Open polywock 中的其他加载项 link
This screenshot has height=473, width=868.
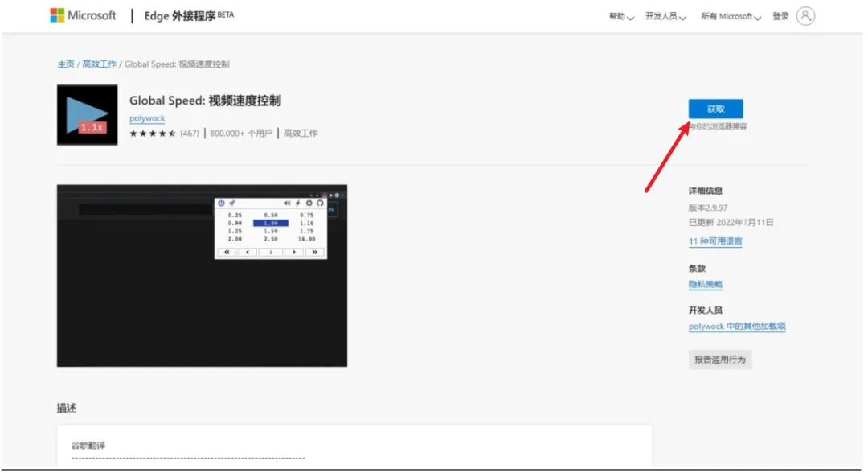click(737, 327)
